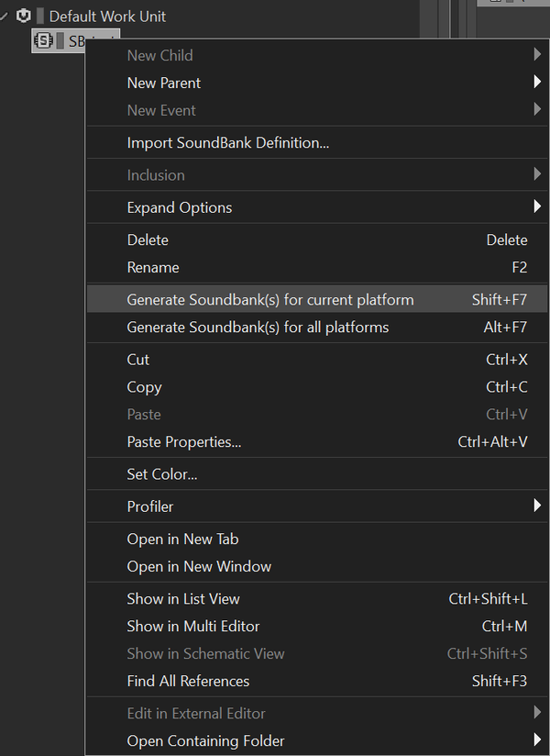
Task: Select Delete from the context menu
Action: pyautogui.click(x=148, y=240)
